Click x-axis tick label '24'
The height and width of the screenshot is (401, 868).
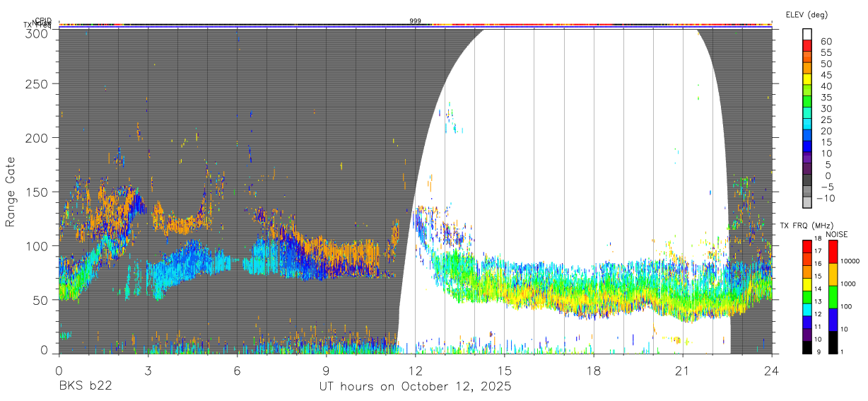pyautogui.click(x=772, y=370)
